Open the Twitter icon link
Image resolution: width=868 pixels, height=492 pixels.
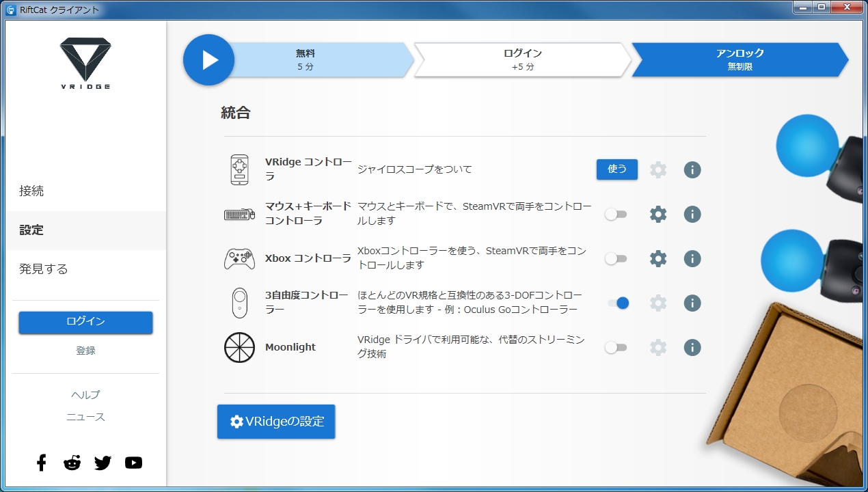[103, 463]
